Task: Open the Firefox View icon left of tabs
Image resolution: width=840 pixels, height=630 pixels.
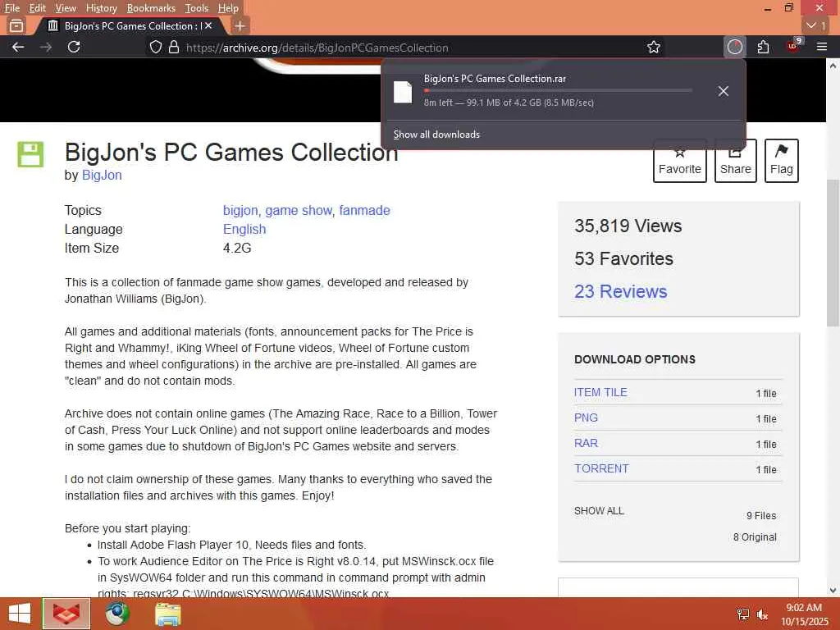Action: (x=16, y=25)
